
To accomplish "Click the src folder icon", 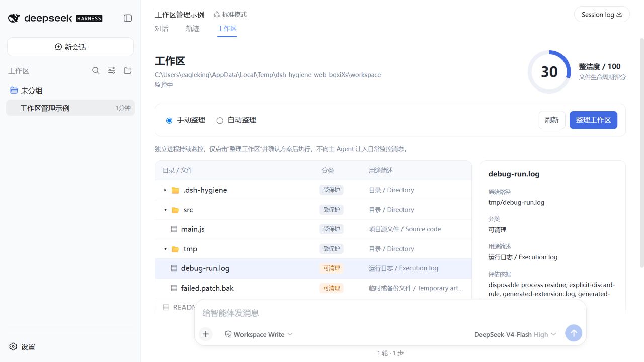I will 175,210.
